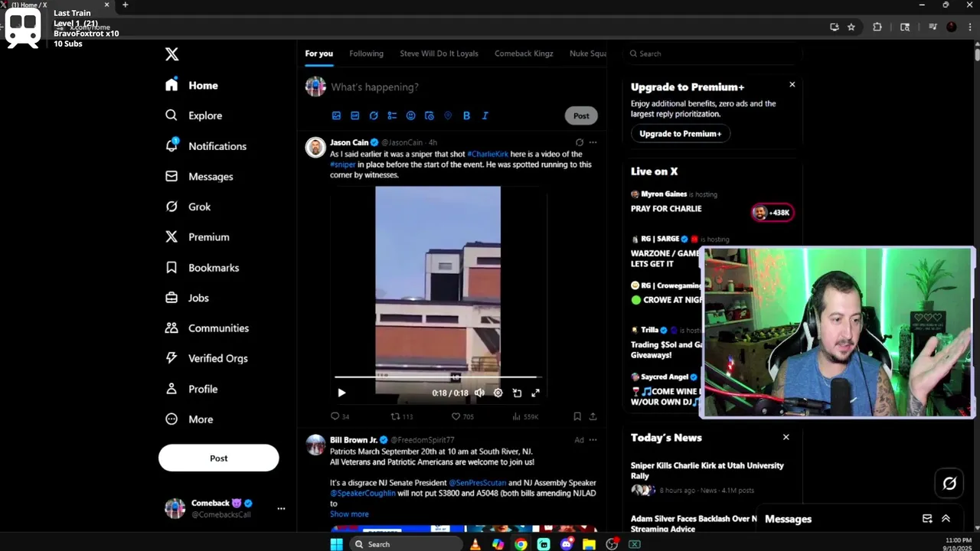Share Jason Cain's post
Screen dimensions: 980x551
pyautogui.click(x=593, y=416)
